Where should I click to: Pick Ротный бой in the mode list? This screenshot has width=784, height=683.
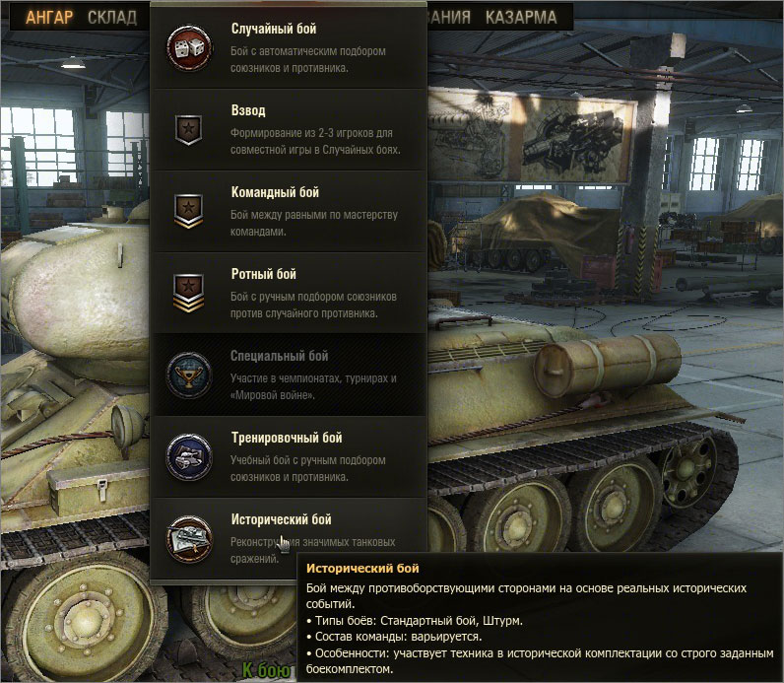click(x=264, y=274)
